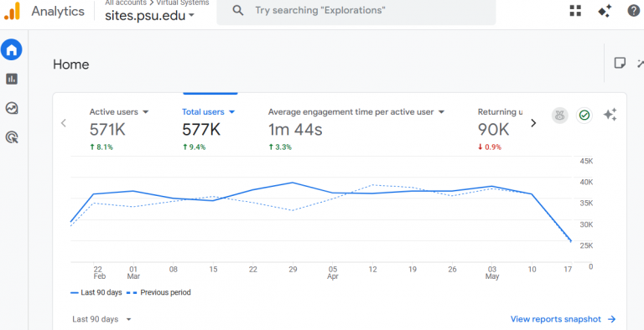Click the 01 Mar axis label
The height and width of the screenshot is (330, 644).
[133, 272]
